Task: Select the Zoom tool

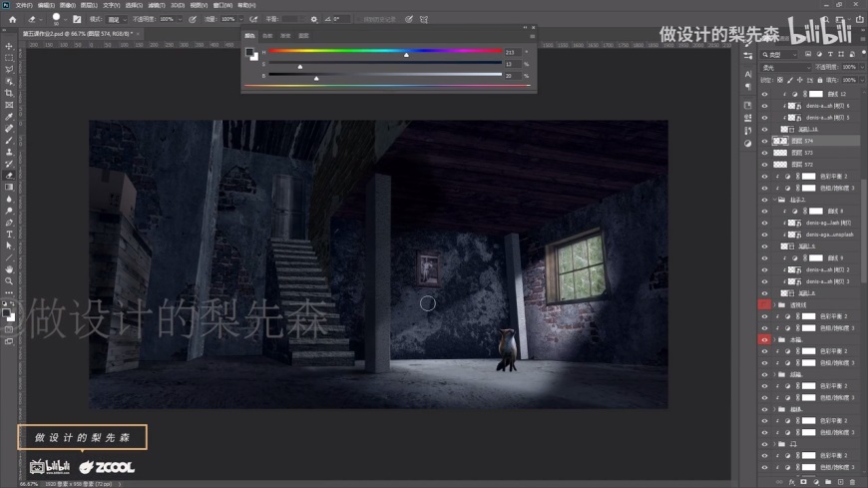Action: [x=9, y=281]
